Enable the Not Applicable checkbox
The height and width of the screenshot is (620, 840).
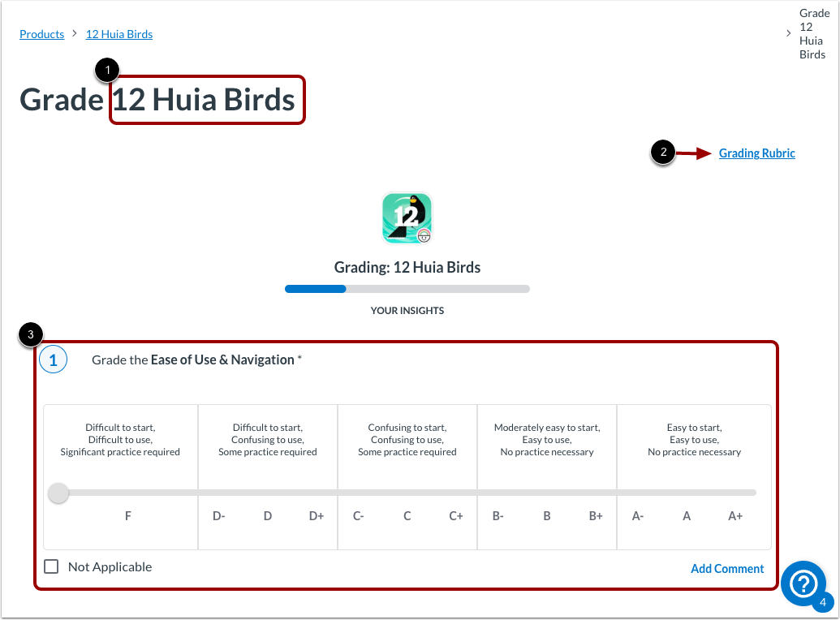point(51,566)
